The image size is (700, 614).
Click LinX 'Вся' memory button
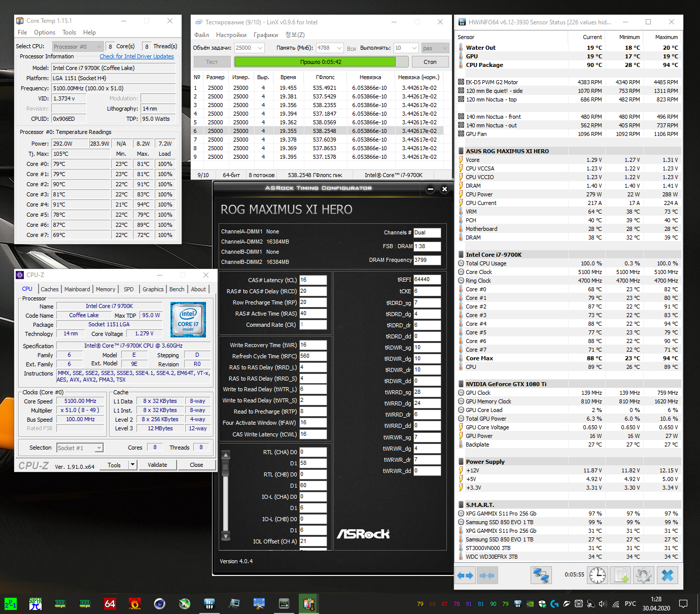352,48
